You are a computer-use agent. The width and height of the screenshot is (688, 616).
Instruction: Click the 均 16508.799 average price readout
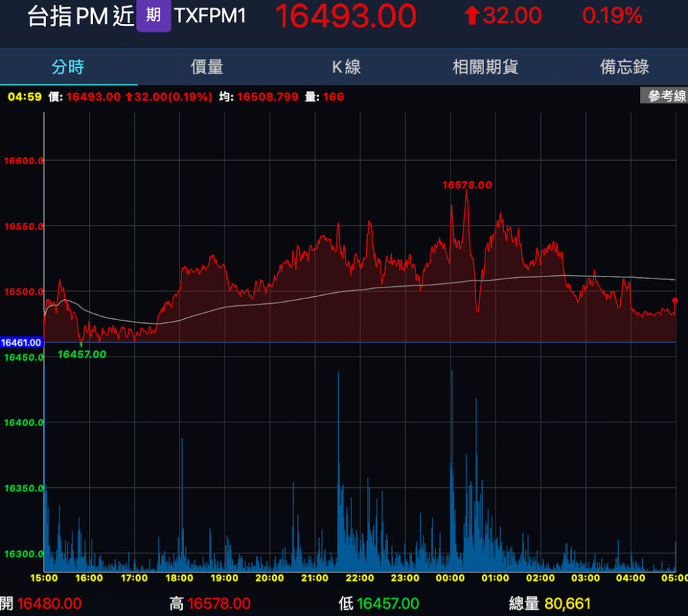[259, 97]
